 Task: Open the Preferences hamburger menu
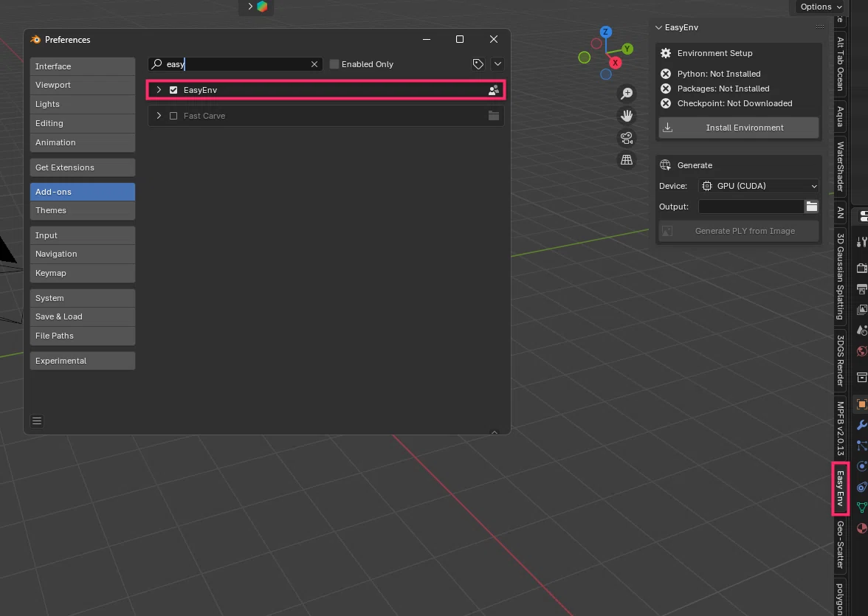tap(37, 421)
